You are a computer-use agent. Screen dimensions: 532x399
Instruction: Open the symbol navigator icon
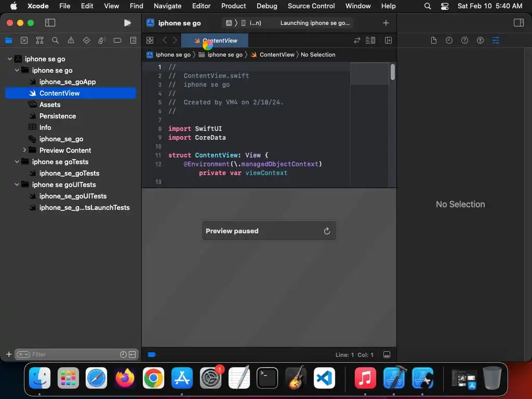(x=39, y=41)
